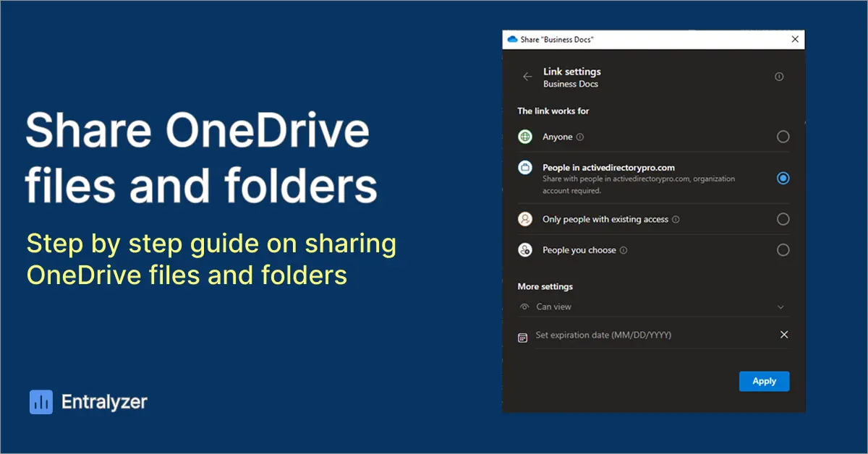
Task: Select the Anyone radio button
Action: pos(783,137)
